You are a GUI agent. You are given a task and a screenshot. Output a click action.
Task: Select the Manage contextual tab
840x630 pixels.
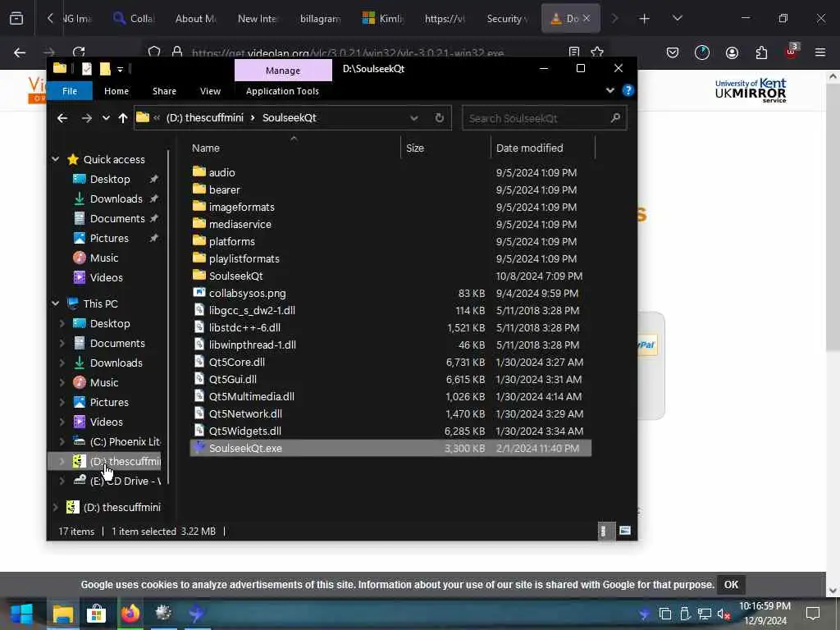[x=283, y=71]
